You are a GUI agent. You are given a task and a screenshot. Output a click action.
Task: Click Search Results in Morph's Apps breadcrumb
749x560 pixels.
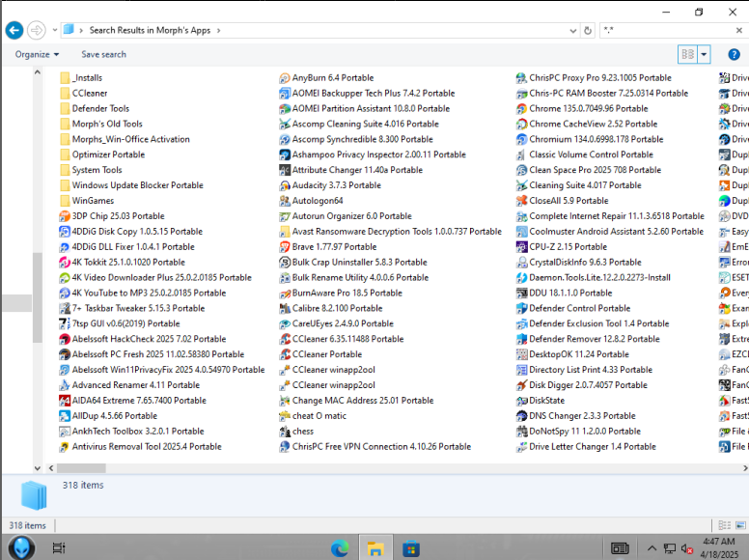point(150,30)
